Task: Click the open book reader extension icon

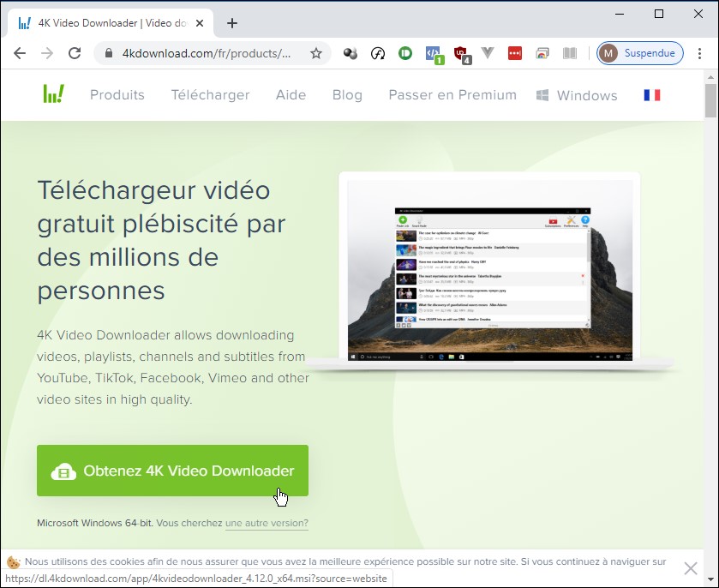Action: [x=570, y=53]
